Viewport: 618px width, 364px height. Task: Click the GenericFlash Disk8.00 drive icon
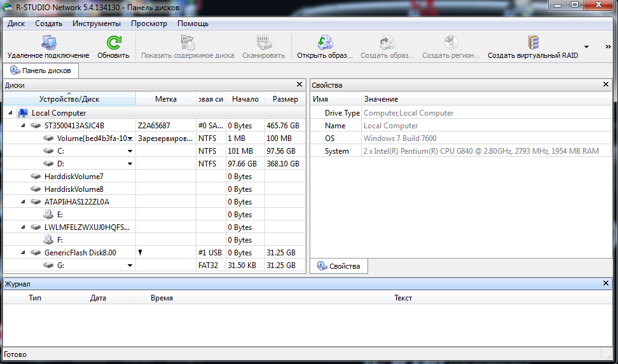click(36, 253)
